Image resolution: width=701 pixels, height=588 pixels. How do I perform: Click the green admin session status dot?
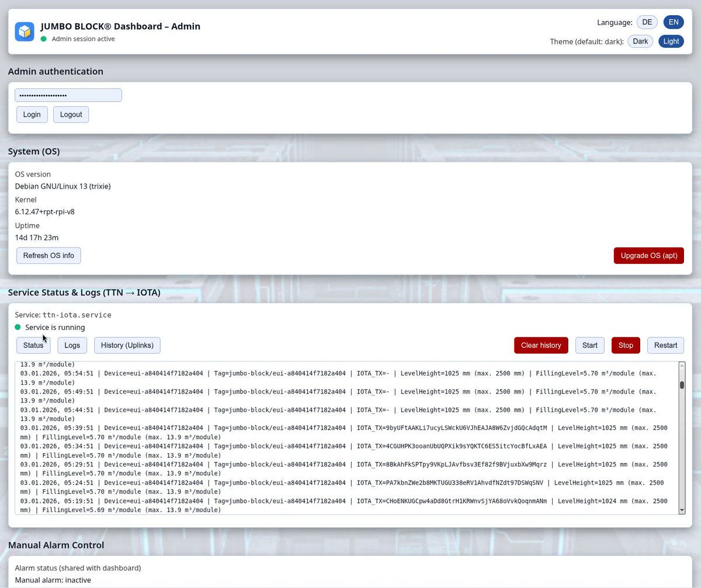(43, 39)
